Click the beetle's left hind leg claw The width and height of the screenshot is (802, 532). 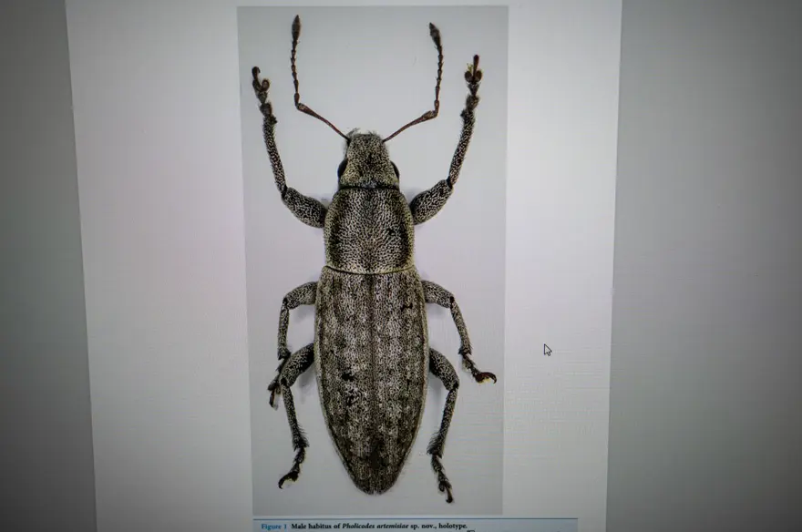point(290,476)
